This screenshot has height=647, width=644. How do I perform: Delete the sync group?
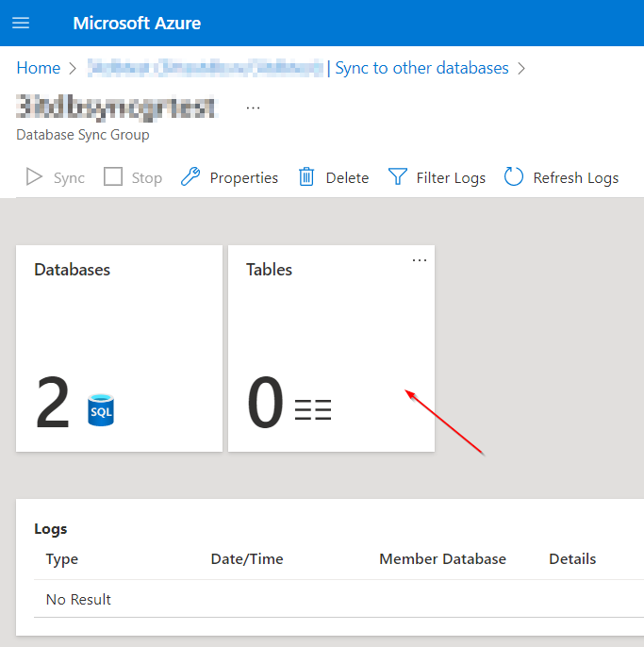click(347, 178)
